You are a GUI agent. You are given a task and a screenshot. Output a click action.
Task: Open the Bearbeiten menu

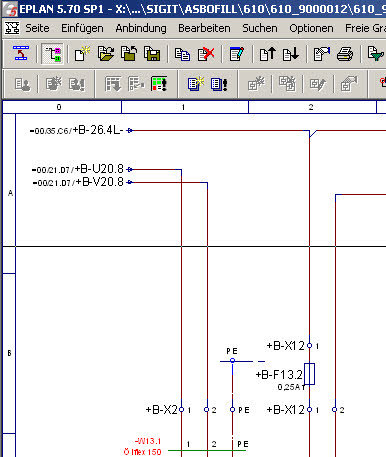tap(204, 28)
